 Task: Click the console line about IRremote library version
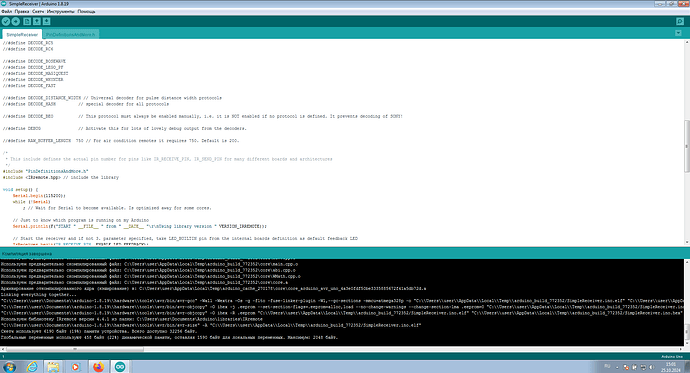click(132, 319)
